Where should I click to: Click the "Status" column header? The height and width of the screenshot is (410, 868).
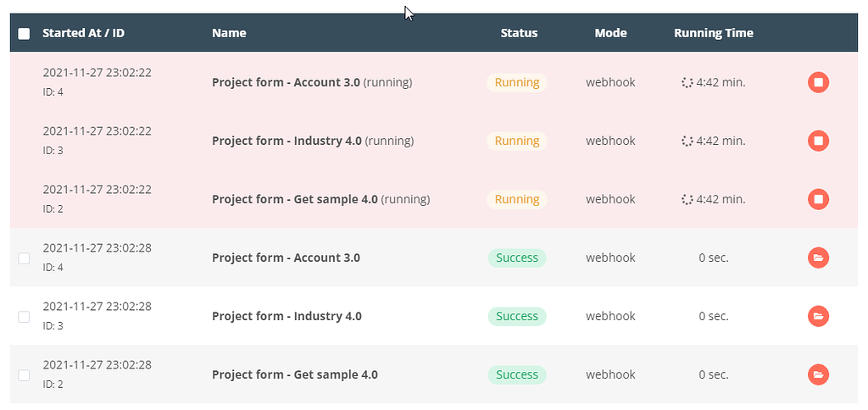(x=519, y=33)
